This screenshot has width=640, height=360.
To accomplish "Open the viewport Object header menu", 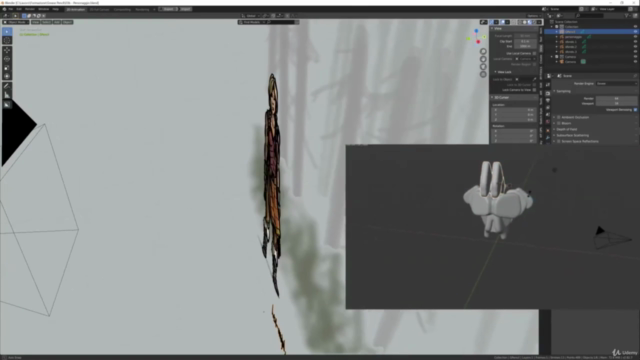I will pos(67,22).
